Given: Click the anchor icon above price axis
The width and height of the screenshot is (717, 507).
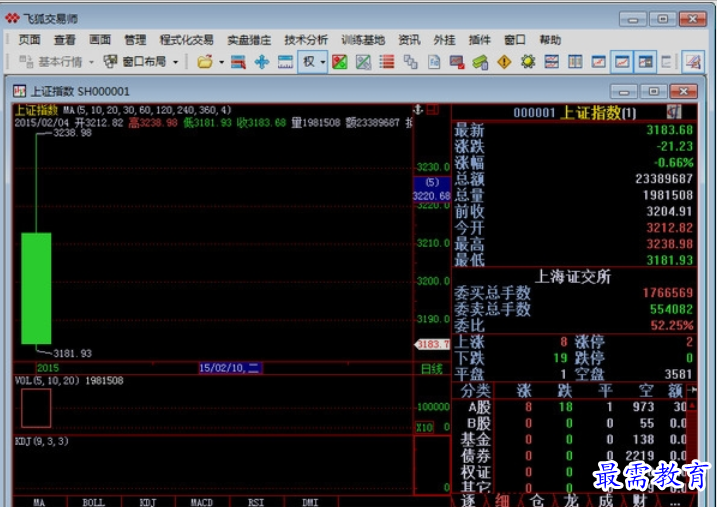Looking at the screenshot, I should [418, 109].
